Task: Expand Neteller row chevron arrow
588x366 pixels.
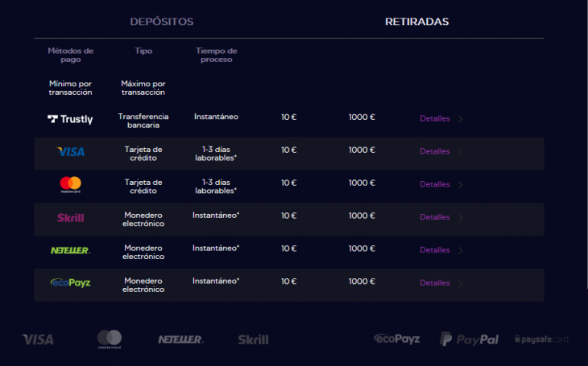Action: (x=461, y=250)
